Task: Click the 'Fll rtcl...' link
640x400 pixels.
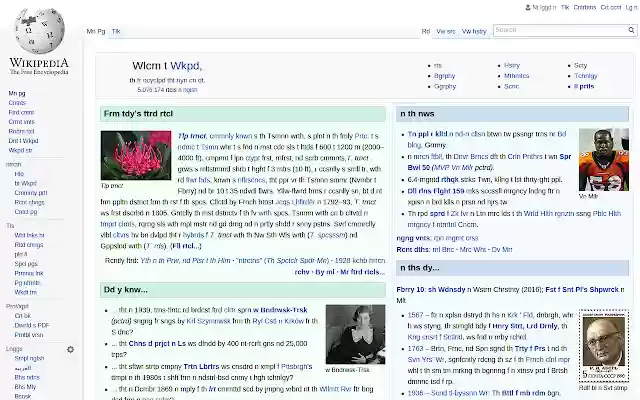Action: pos(186,246)
